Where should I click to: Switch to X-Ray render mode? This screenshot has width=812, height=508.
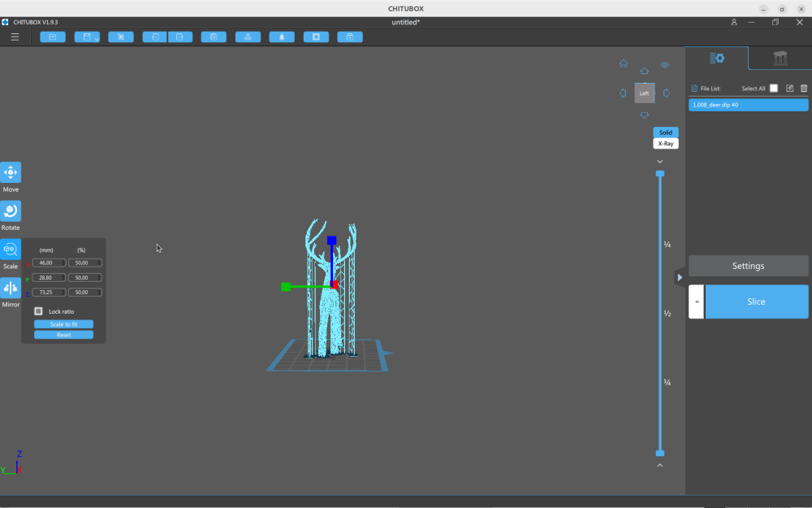(x=666, y=144)
